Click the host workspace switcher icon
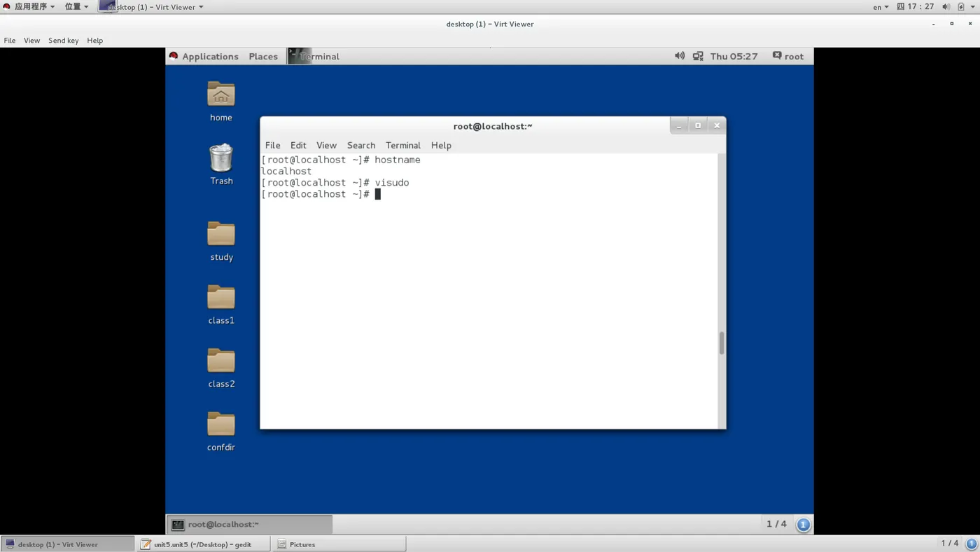This screenshot has width=980, height=552. (971, 544)
